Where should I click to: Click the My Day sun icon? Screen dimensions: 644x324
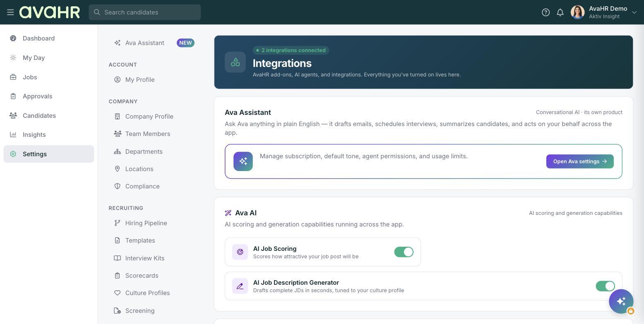[13, 58]
